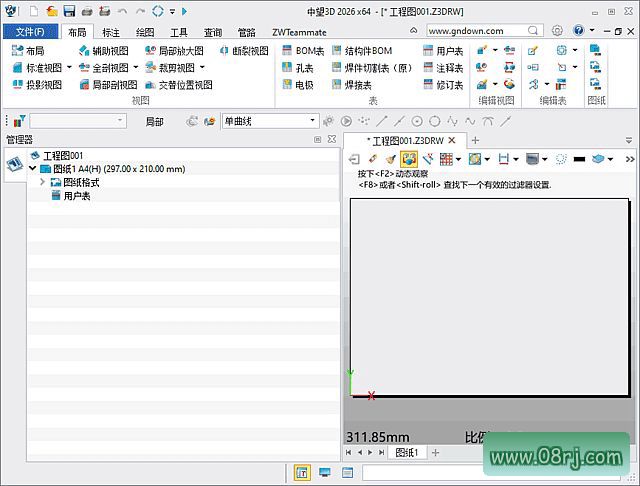Click the Save disk icon in quick toolbar

tap(69, 11)
